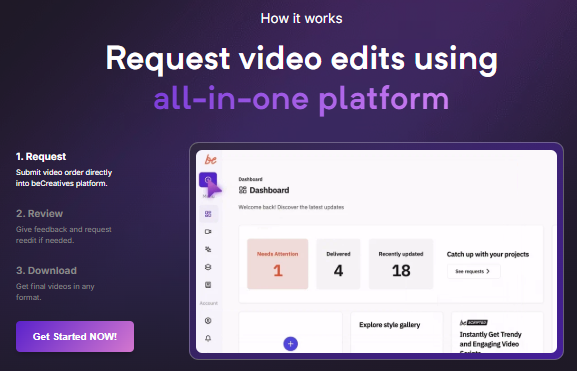Open the Instantly Get Trendy Video Scripts card
Screen dimensions: 577x371
point(497,332)
